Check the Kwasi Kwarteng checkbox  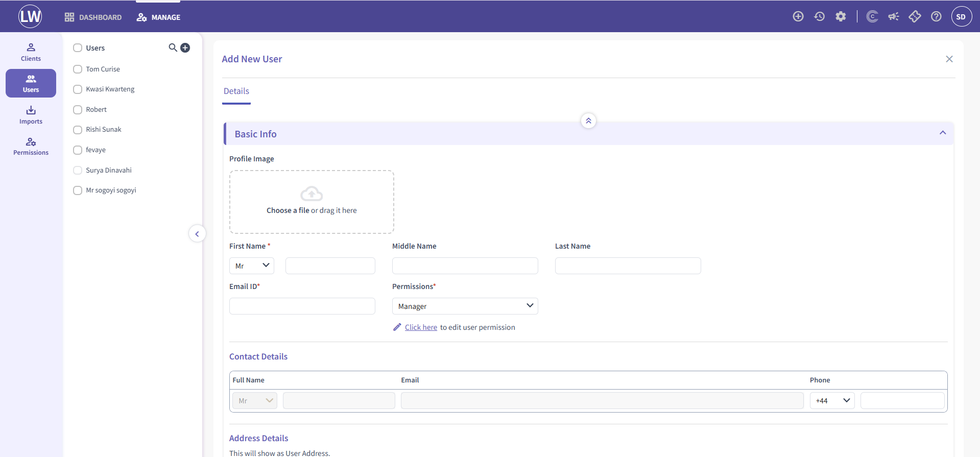pyautogui.click(x=78, y=89)
